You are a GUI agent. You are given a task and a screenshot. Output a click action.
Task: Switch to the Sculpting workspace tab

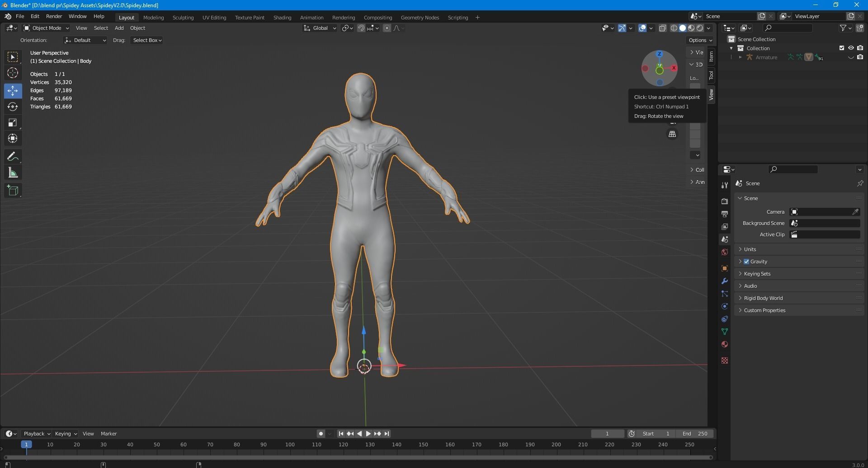click(x=183, y=17)
